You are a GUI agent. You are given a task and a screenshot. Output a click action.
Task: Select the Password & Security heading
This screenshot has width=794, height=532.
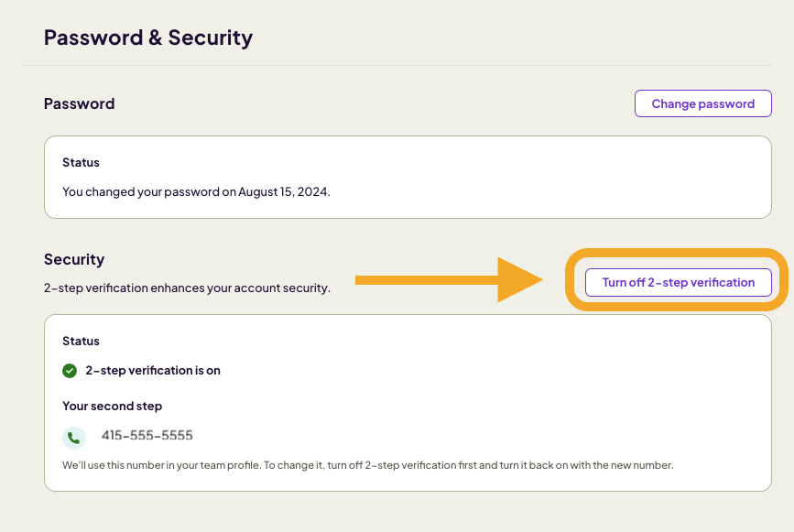(x=147, y=37)
